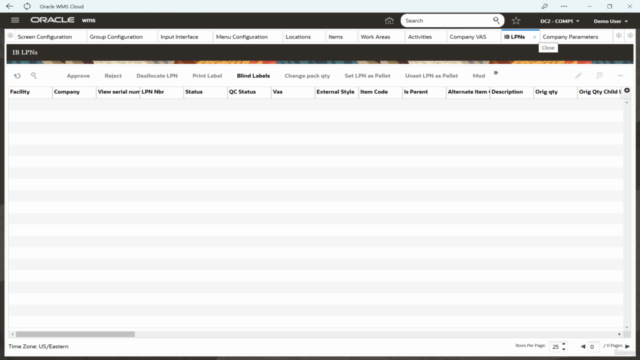640x360 pixels.
Task: Click the Blind Labels button
Action: (253, 76)
